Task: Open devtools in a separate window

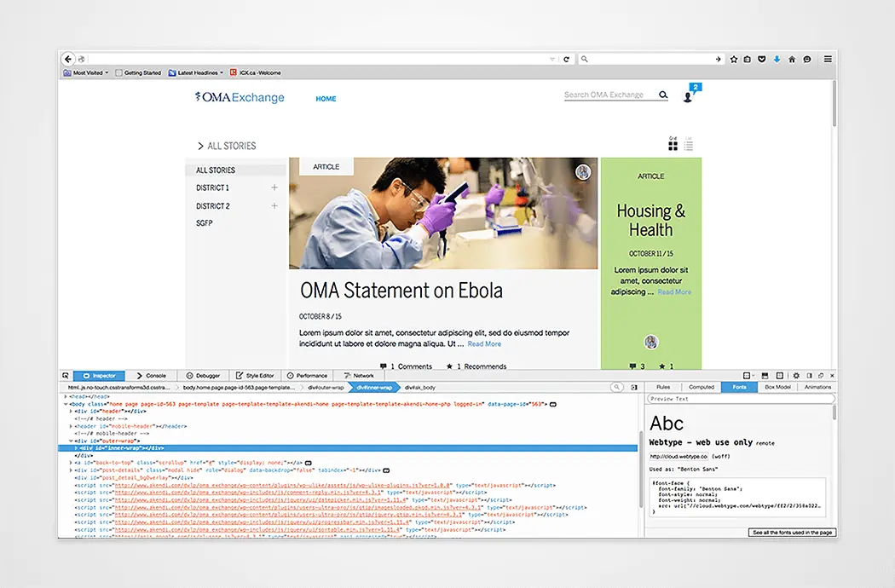Action: pyautogui.click(x=821, y=376)
